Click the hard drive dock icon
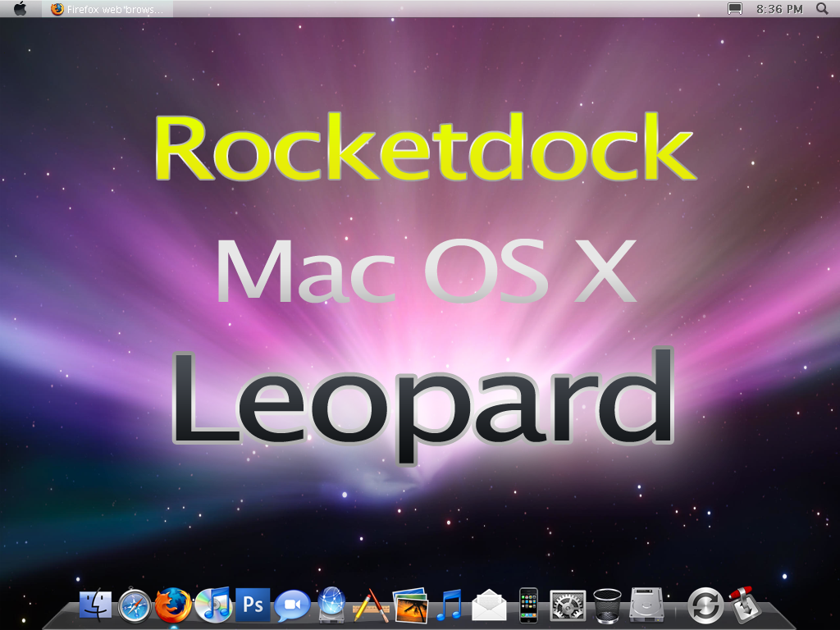 click(x=648, y=607)
